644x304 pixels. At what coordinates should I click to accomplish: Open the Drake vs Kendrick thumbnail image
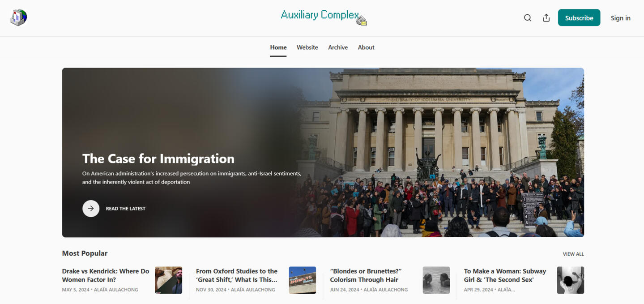click(x=168, y=280)
